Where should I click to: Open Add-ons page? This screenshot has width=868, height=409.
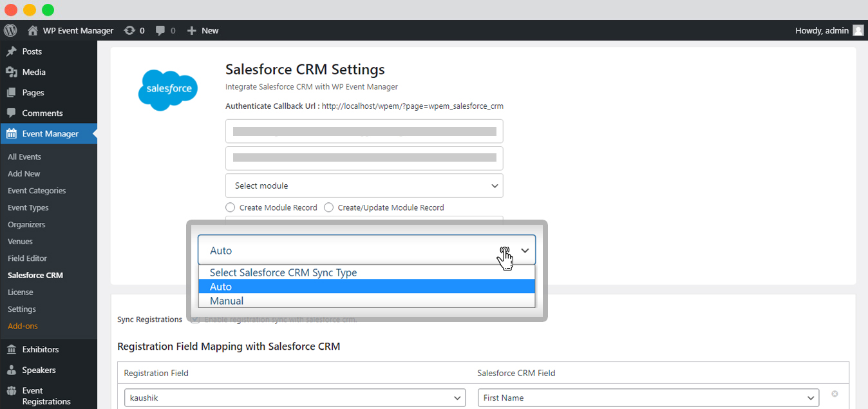point(23,326)
